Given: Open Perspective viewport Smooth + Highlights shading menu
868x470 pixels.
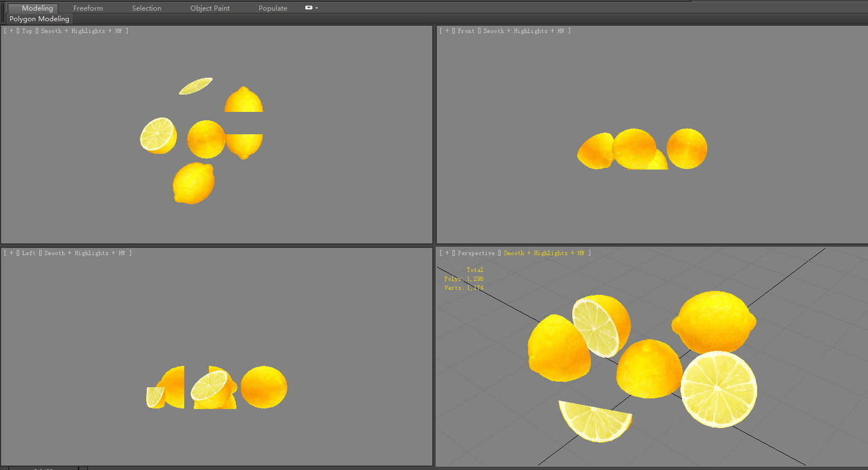Looking at the screenshot, I should point(544,253).
